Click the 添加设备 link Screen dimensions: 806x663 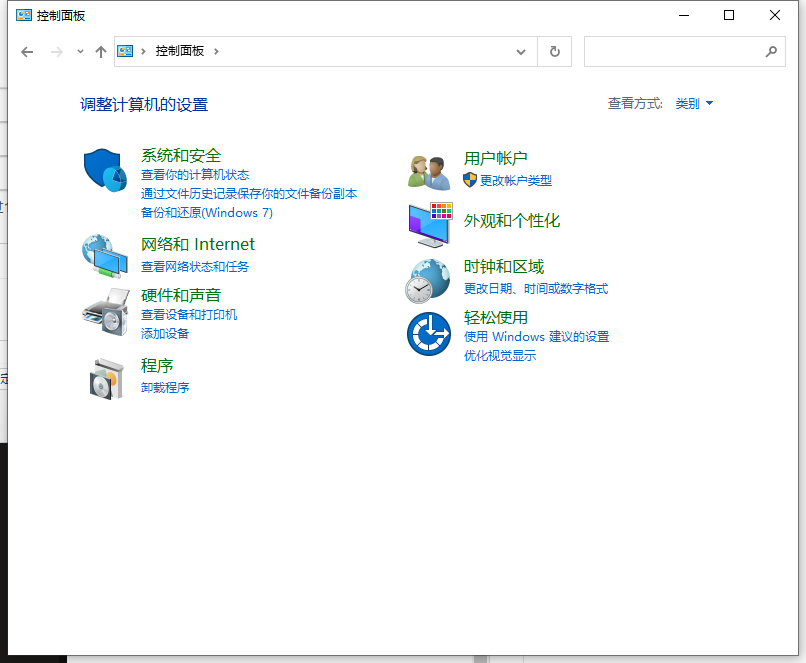coord(165,333)
